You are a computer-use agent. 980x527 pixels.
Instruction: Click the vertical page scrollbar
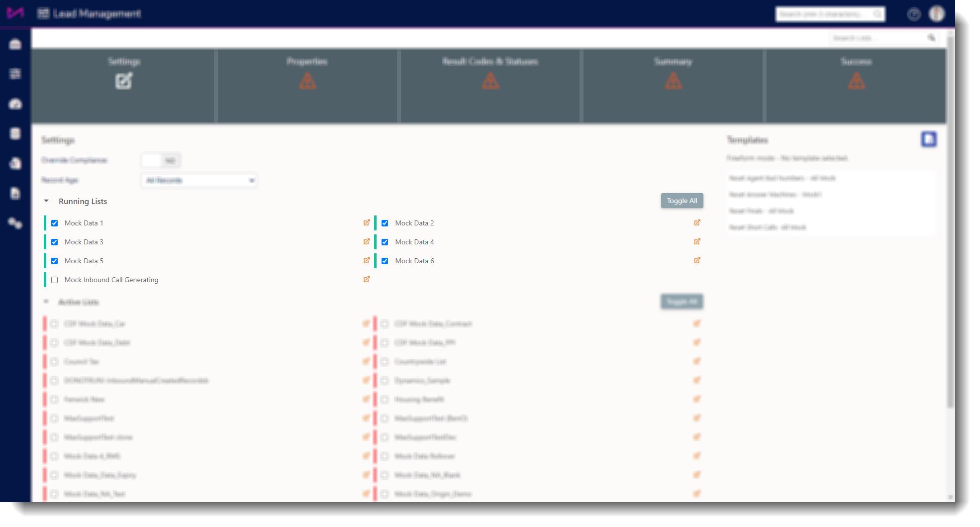[951, 221]
